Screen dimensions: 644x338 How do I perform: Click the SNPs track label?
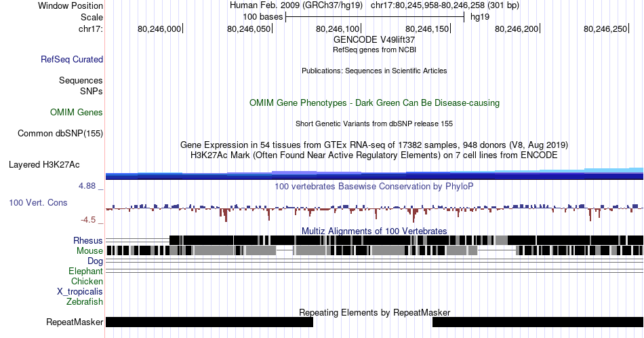[92, 91]
